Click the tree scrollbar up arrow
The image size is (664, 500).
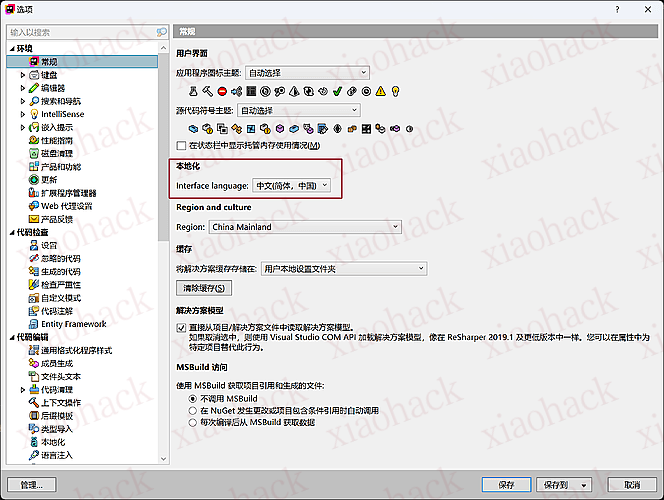(x=163, y=48)
